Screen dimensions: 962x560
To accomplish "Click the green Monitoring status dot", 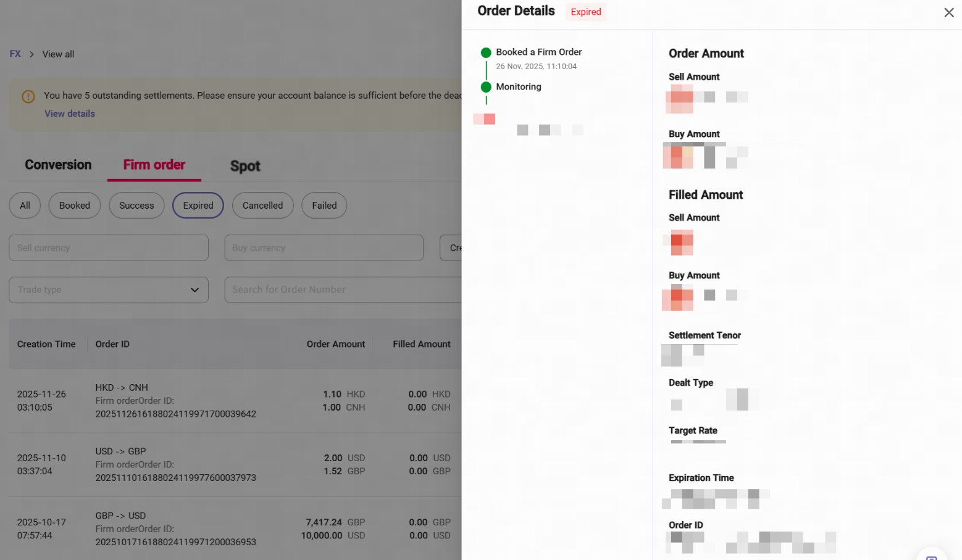I will 486,87.
